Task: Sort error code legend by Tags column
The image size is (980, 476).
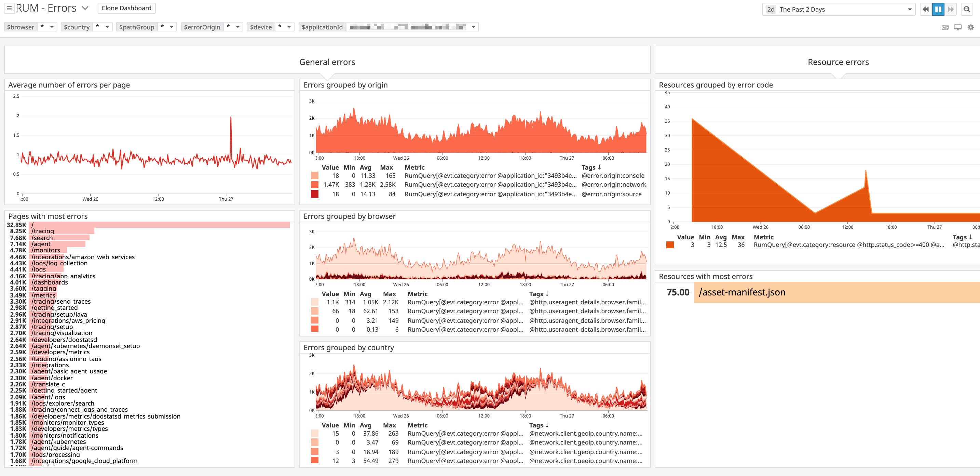Action: point(963,237)
